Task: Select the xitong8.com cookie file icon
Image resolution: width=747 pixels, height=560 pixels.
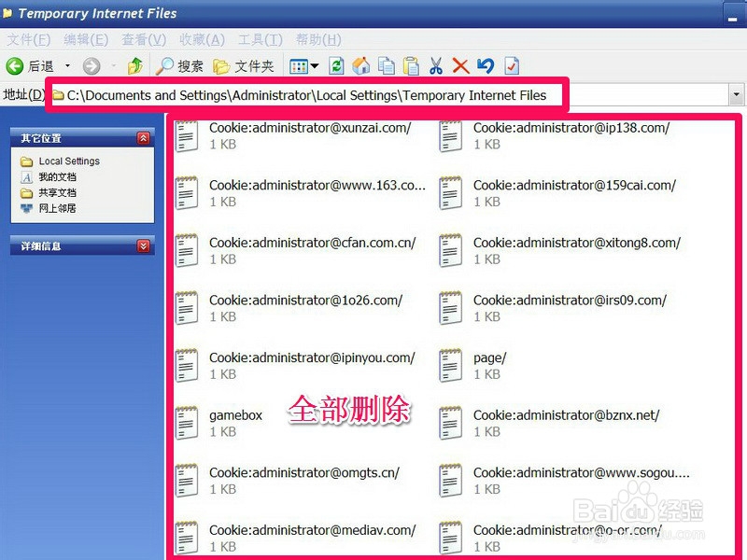Action: pos(450,250)
